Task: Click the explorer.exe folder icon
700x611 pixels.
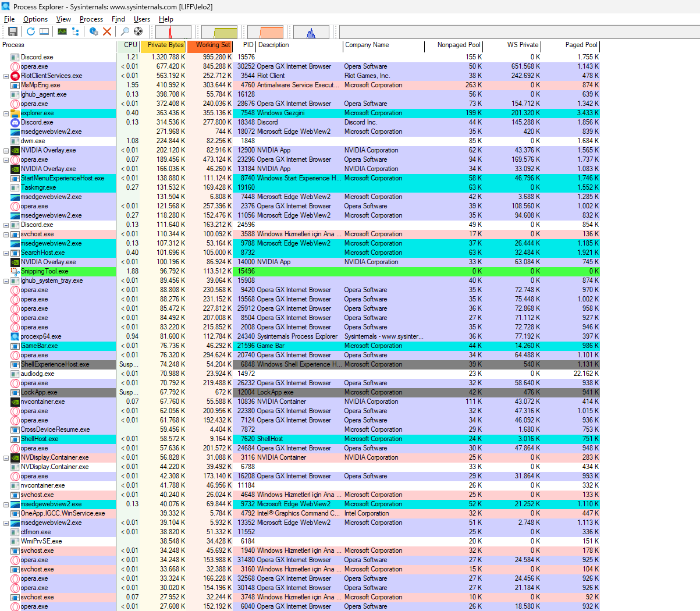Action: pyautogui.click(x=15, y=113)
